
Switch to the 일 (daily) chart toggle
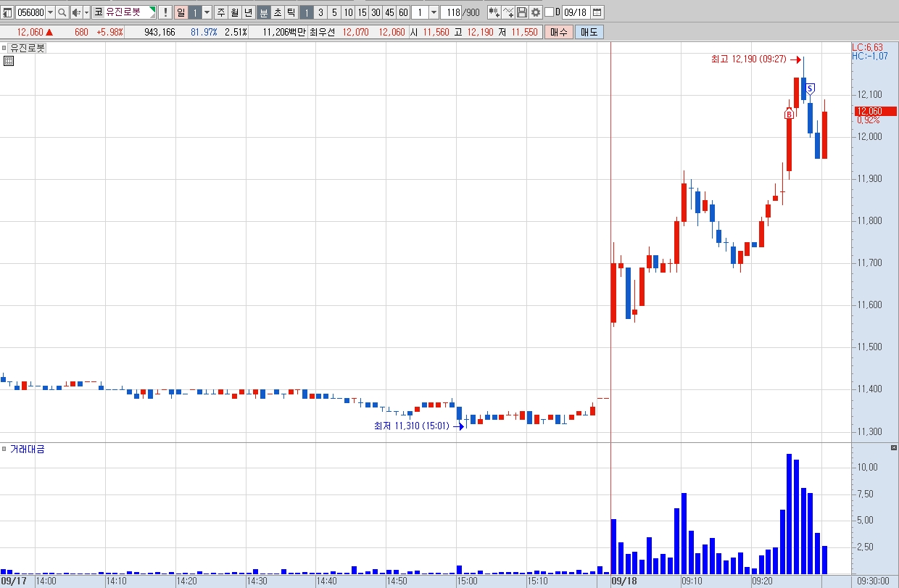tap(181, 12)
